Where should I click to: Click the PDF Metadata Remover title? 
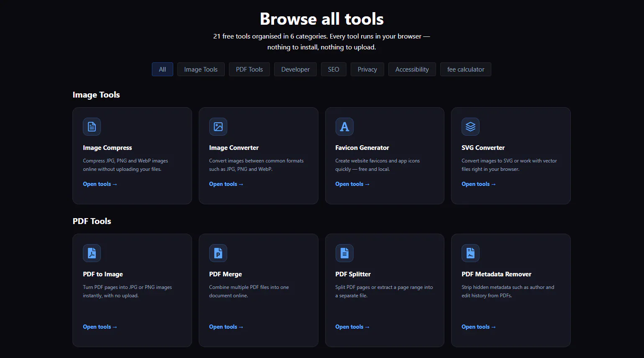click(x=497, y=274)
